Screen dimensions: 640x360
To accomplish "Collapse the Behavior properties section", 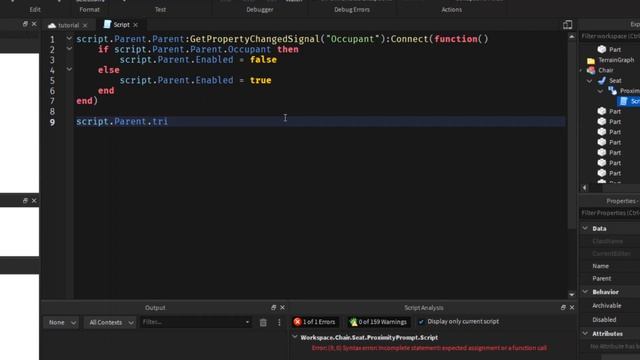I will point(585,291).
